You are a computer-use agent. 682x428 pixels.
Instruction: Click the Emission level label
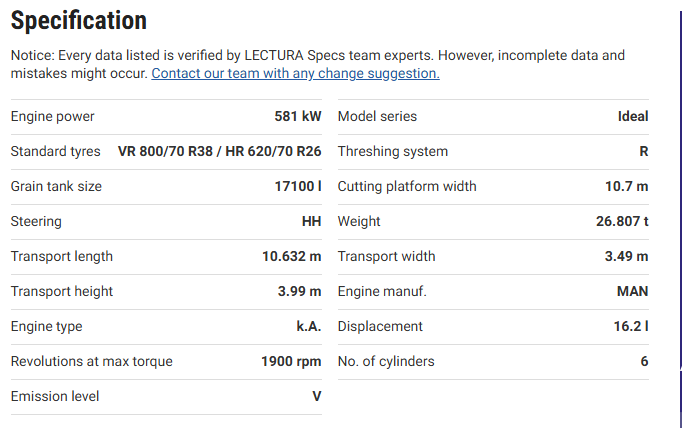[54, 396]
